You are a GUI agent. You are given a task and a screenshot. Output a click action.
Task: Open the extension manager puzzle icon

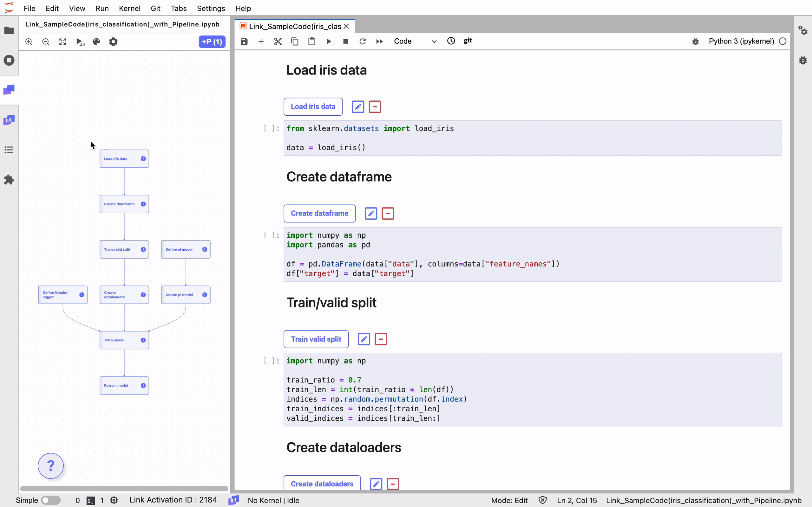(x=9, y=180)
